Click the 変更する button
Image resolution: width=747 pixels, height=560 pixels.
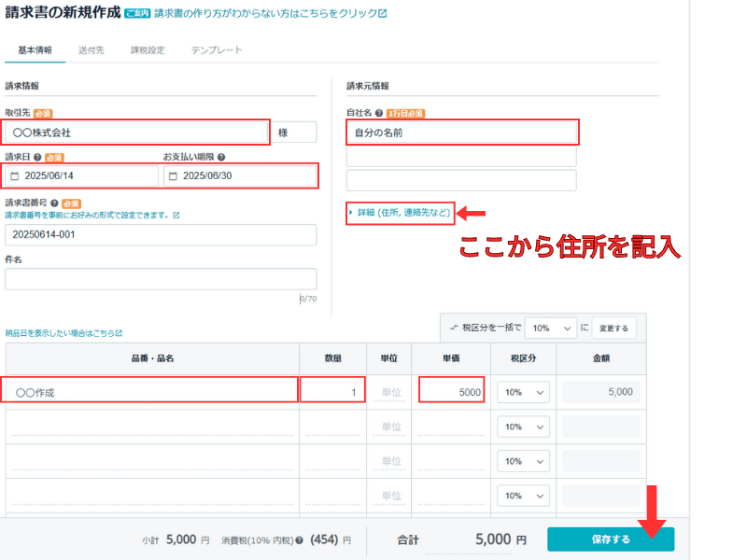point(613,328)
